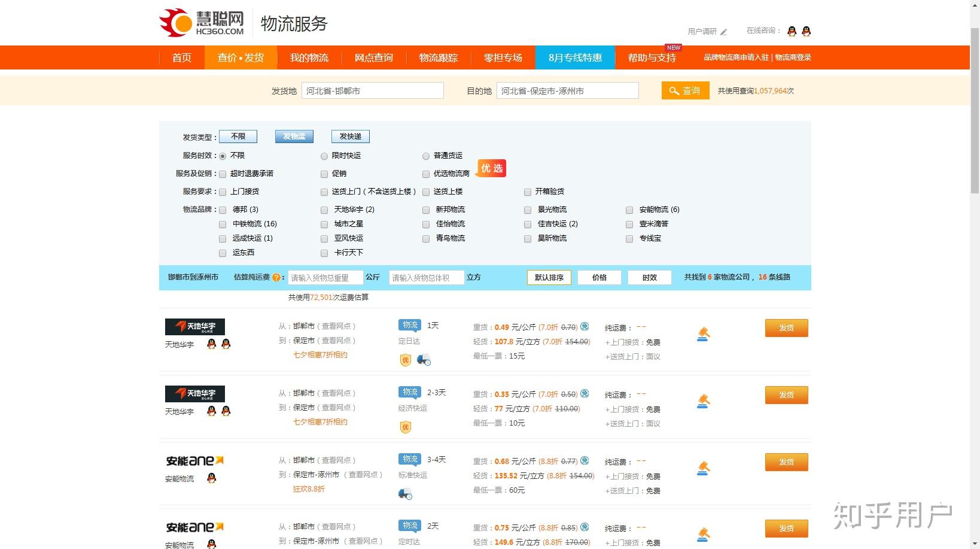
Task: Check the 天地华宇 (2) brand checkbox
Action: pyautogui.click(x=324, y=210)
